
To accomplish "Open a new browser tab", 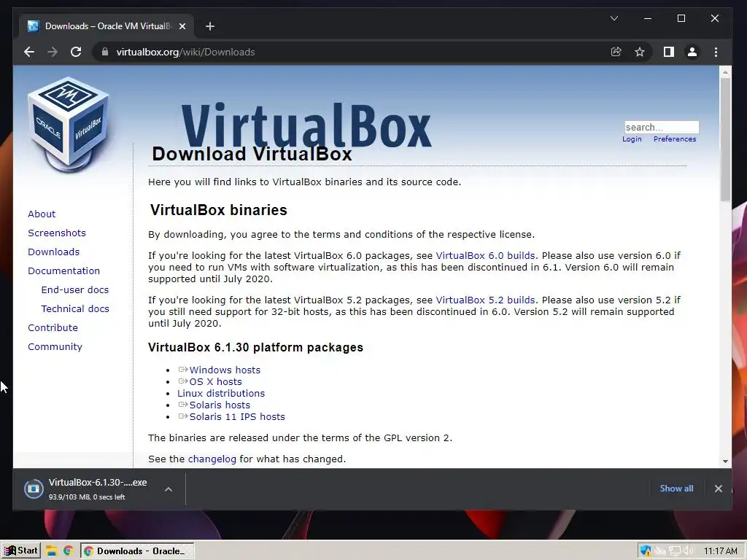I will click(x=210, y=26).
